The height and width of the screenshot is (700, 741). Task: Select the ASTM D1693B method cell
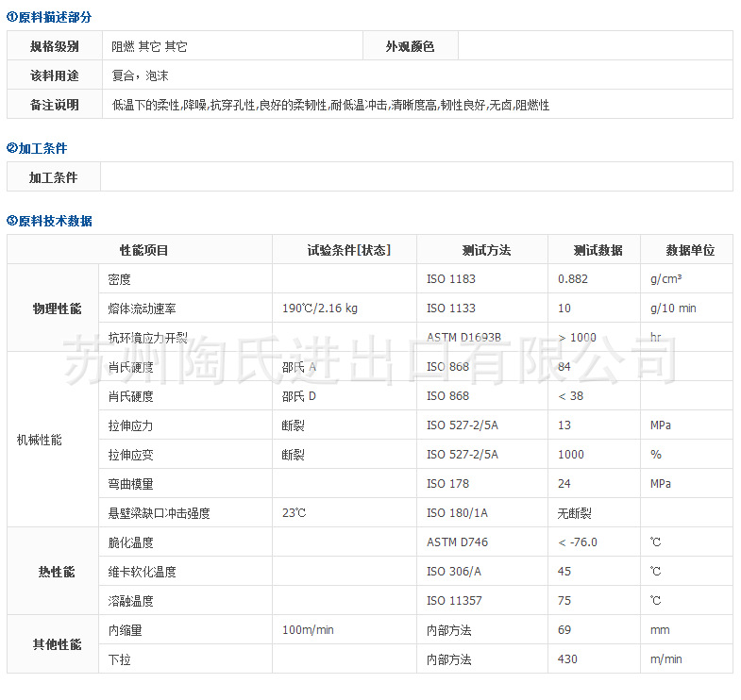(482, 337)
